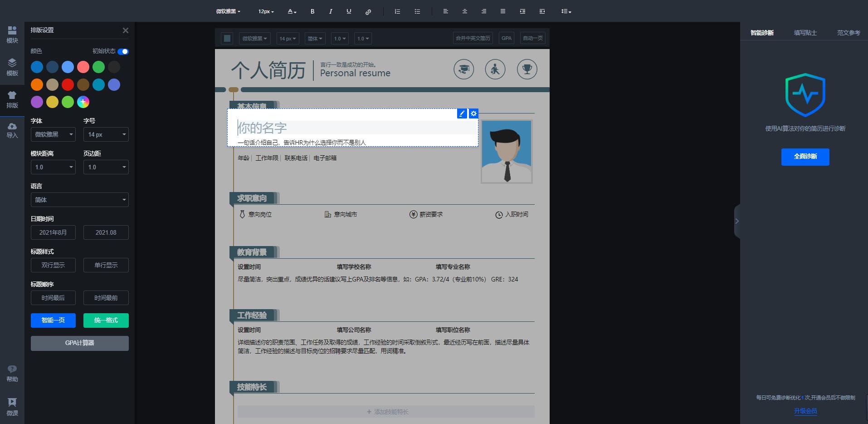
Task: Apply italic formatting from toolbar
Action: (x=331, y=11)
